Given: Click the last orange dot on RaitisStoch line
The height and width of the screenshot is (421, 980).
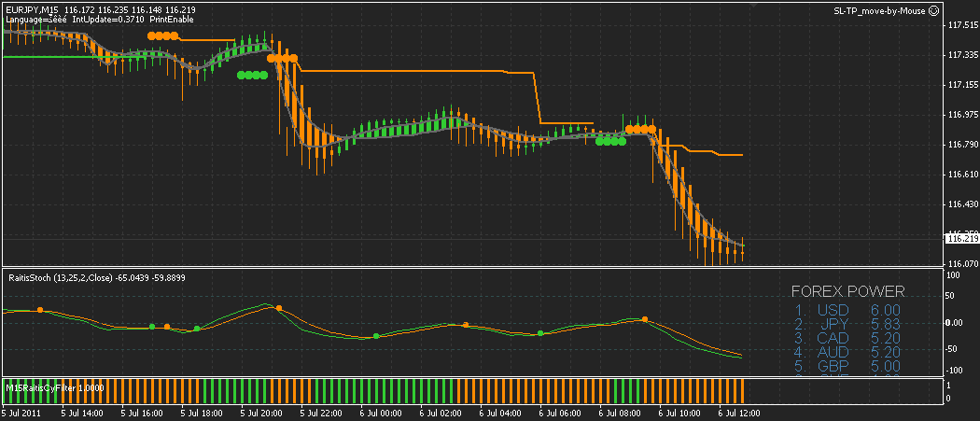Looking at the screenshot, I should 645,319.
